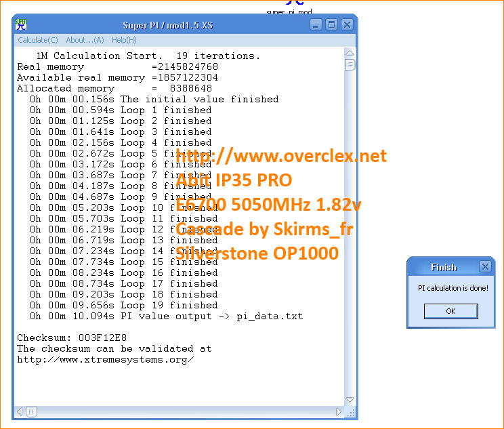
Task: Maximize the Super PI window
Action: [x=331, y=25]
